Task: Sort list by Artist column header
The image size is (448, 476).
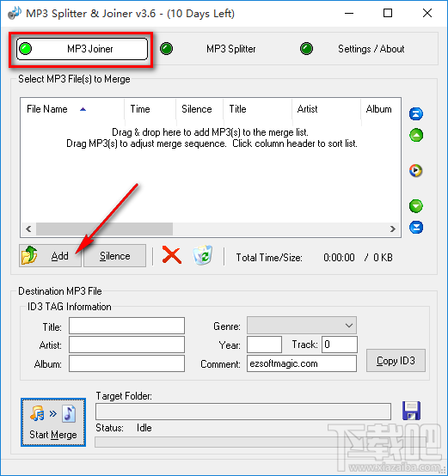Action: pos(327,109)
